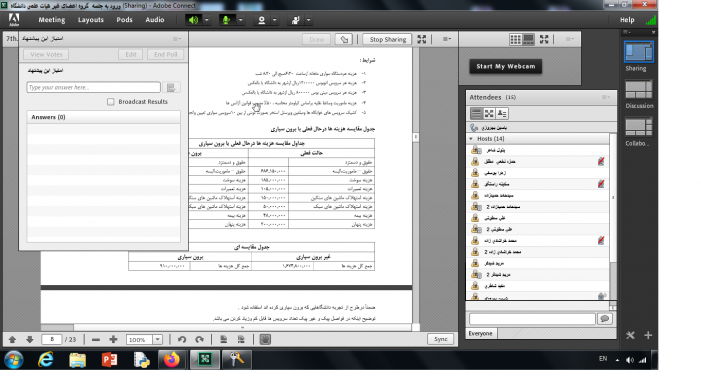The height and width of the screenshot is (376, 701).
Task: Open the 100% zoom level dropdown
Action: click(x=157, y=340)
